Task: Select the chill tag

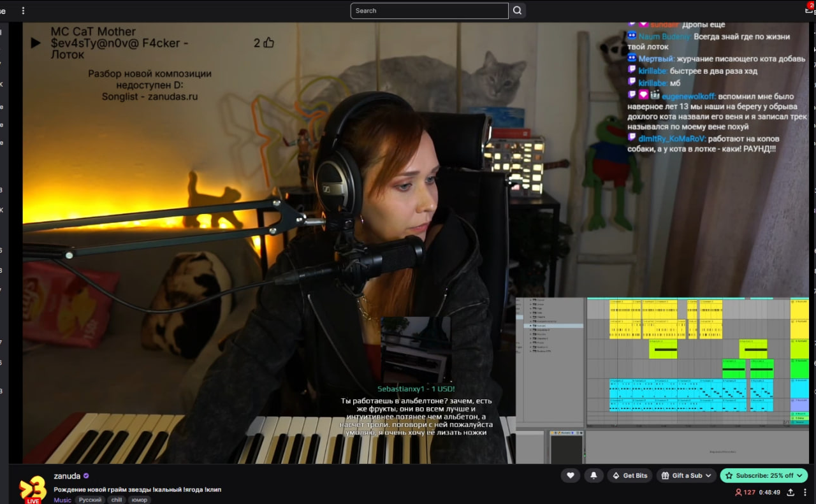Action: (117, 500)
